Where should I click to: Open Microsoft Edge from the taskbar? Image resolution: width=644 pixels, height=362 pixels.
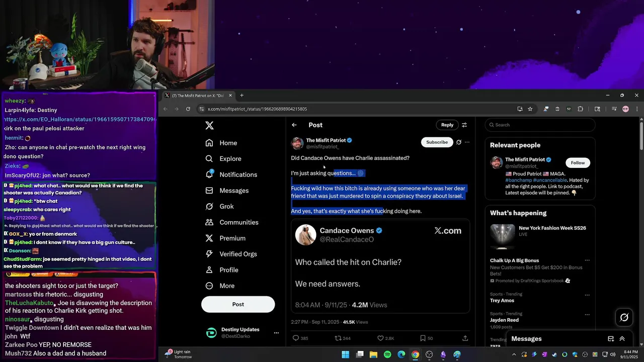tap(401, 354)
